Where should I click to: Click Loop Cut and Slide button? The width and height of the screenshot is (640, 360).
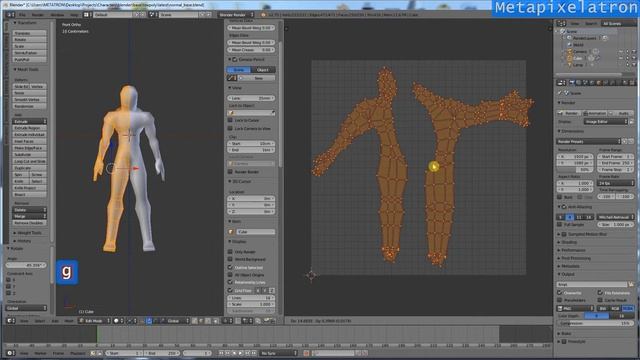[29, 161]
